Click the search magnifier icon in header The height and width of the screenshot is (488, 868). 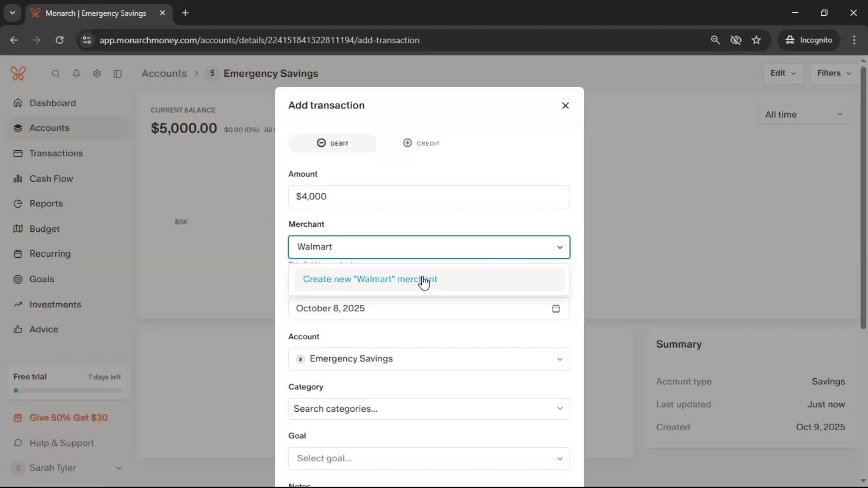[56, 74]
